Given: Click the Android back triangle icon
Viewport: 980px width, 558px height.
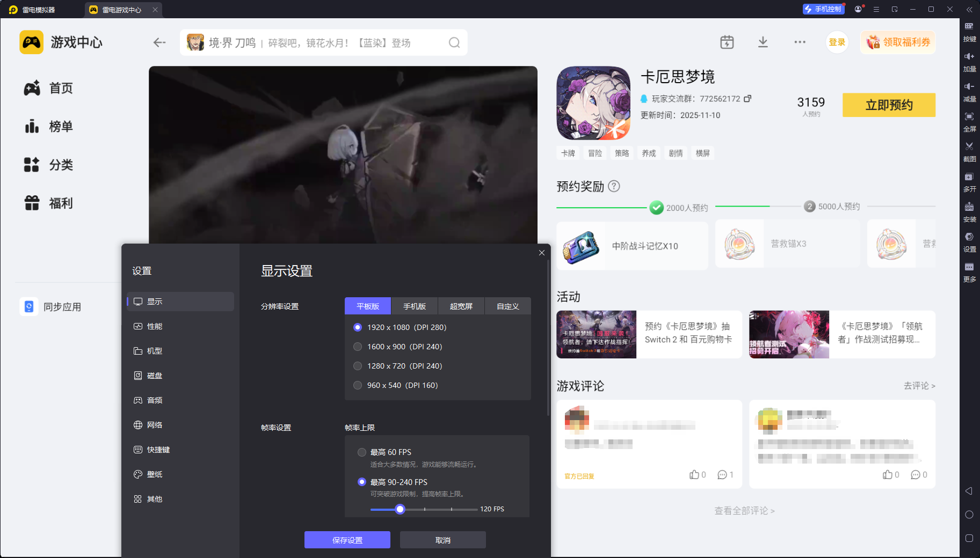Looking at the screenshot, I should point(969,491).
